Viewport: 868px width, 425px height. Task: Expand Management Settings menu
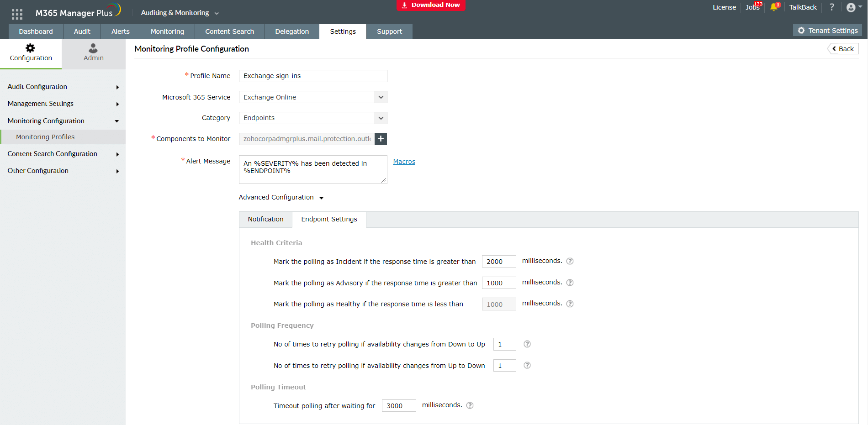63,104
